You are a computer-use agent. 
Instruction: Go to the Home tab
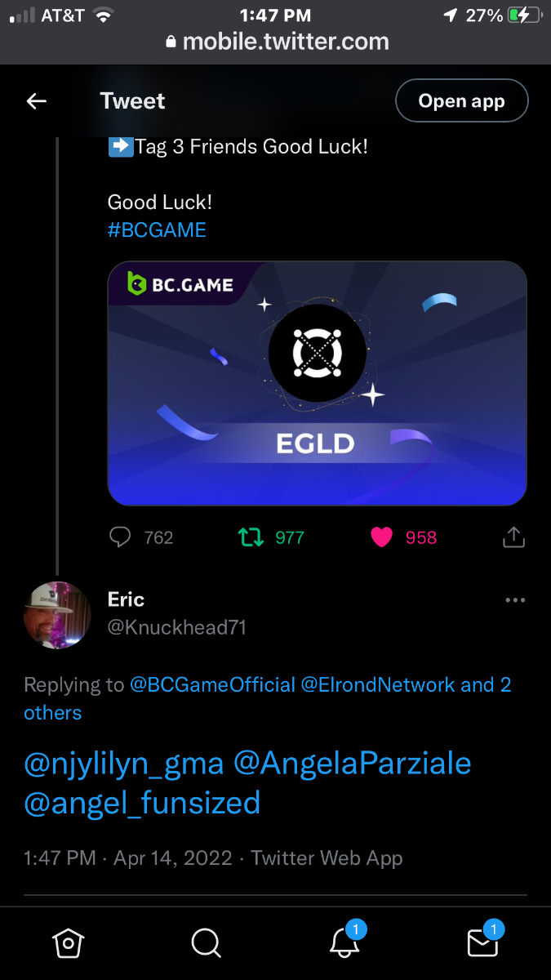[69, 943]
